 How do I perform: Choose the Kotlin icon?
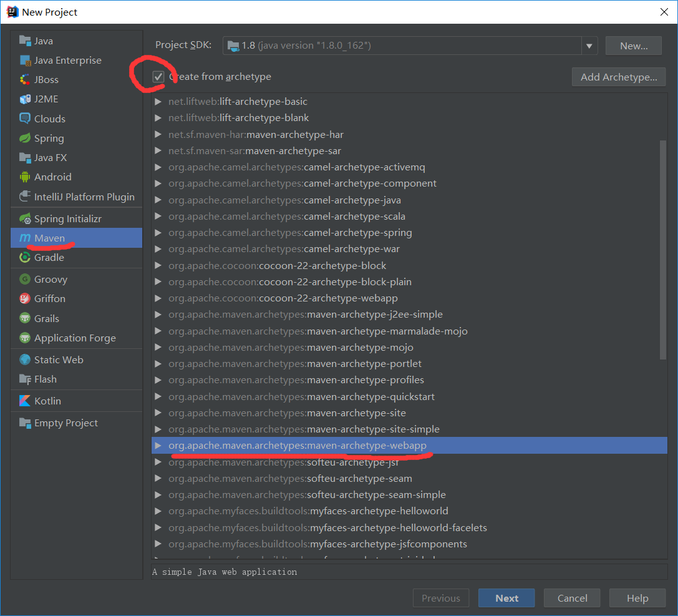25,401
